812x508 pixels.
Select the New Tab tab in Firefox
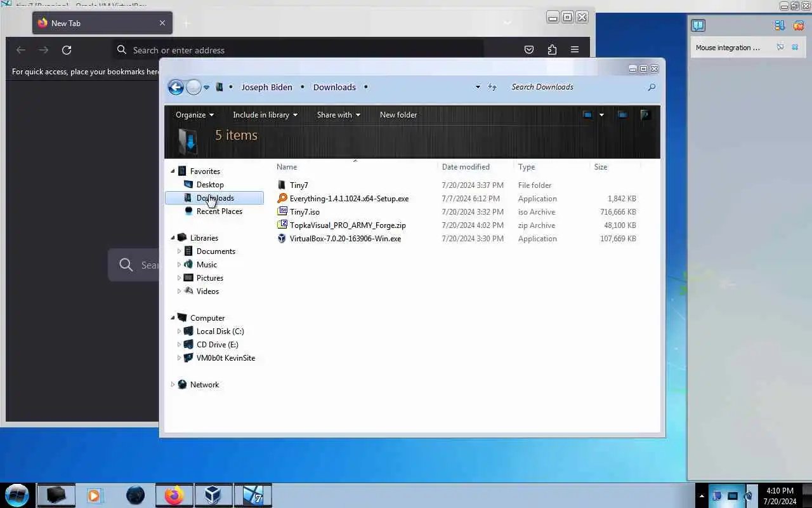(x=102, y=23)
